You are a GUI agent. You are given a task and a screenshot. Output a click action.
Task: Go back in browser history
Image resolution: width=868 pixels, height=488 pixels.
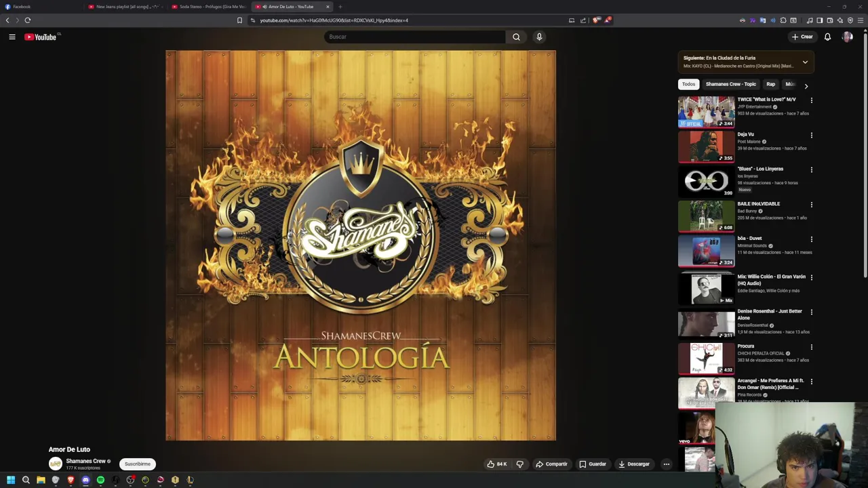click(7, 20)
